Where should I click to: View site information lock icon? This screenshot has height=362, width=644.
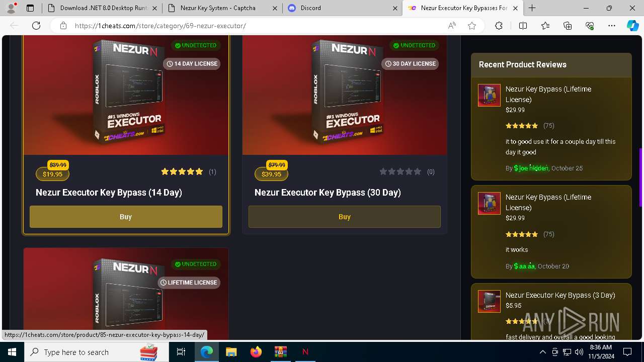63,26
